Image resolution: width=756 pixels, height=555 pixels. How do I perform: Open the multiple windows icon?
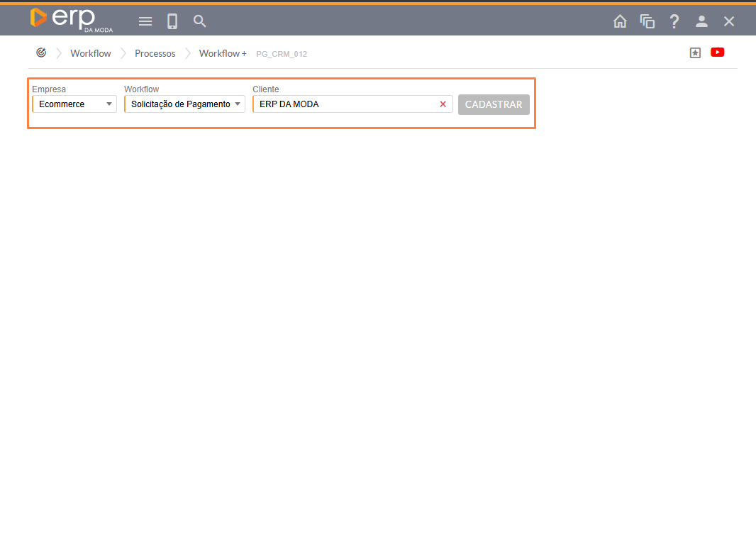coord(647,21)
